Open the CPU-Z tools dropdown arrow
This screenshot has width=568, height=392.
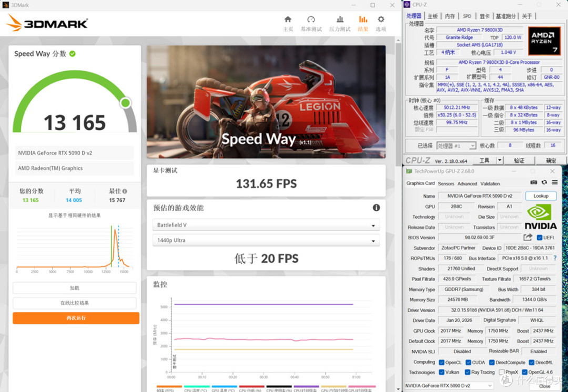pos(500,160)
